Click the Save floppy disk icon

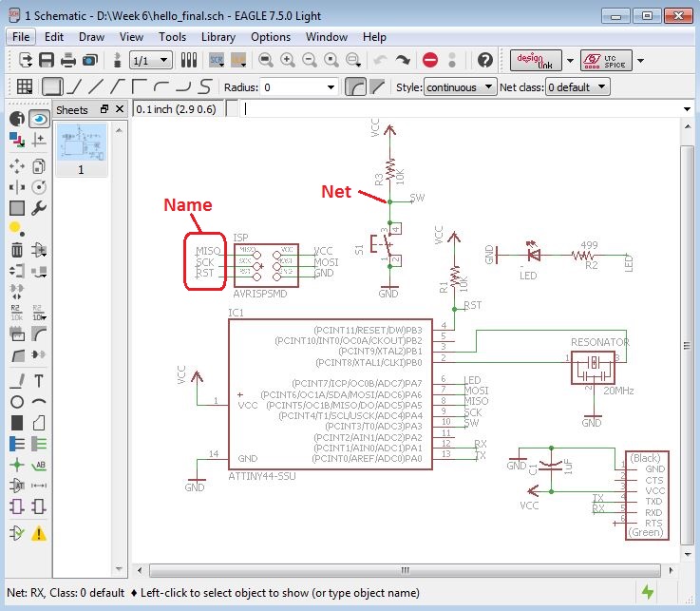pos(47,60)
